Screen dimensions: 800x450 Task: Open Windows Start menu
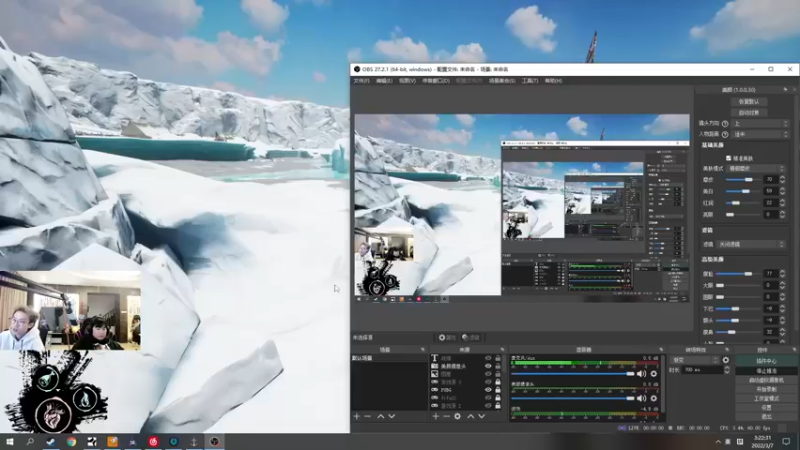[10, 442]
